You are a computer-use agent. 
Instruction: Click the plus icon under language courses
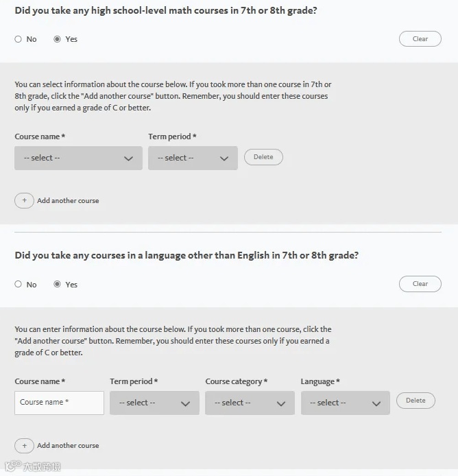(24, 446)
